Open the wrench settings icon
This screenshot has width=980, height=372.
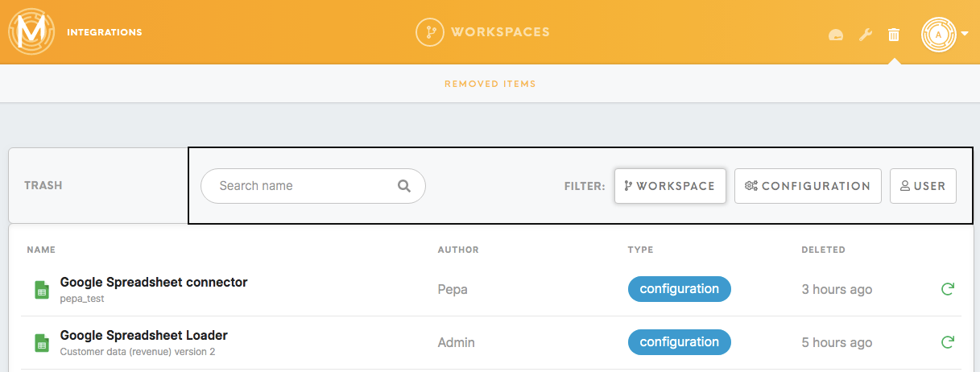(866, 35)
